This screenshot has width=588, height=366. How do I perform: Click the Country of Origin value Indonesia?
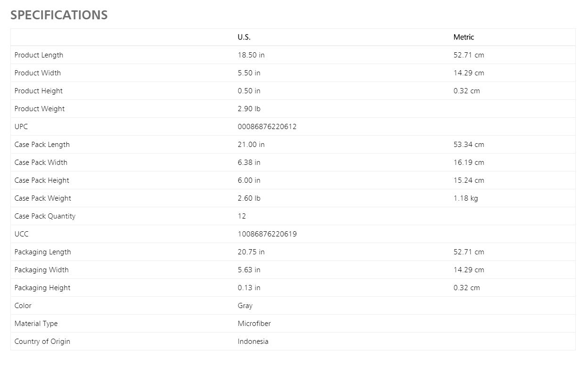[x=253, y=342]
